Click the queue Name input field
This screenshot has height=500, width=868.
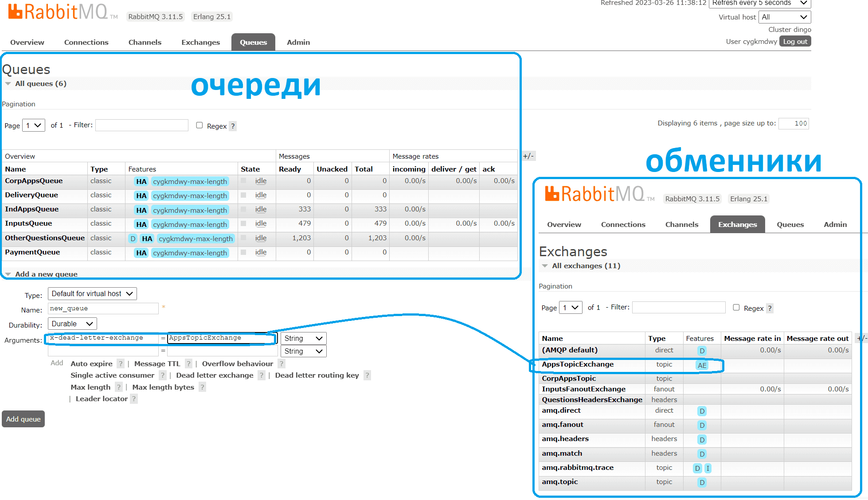point(103,309)
